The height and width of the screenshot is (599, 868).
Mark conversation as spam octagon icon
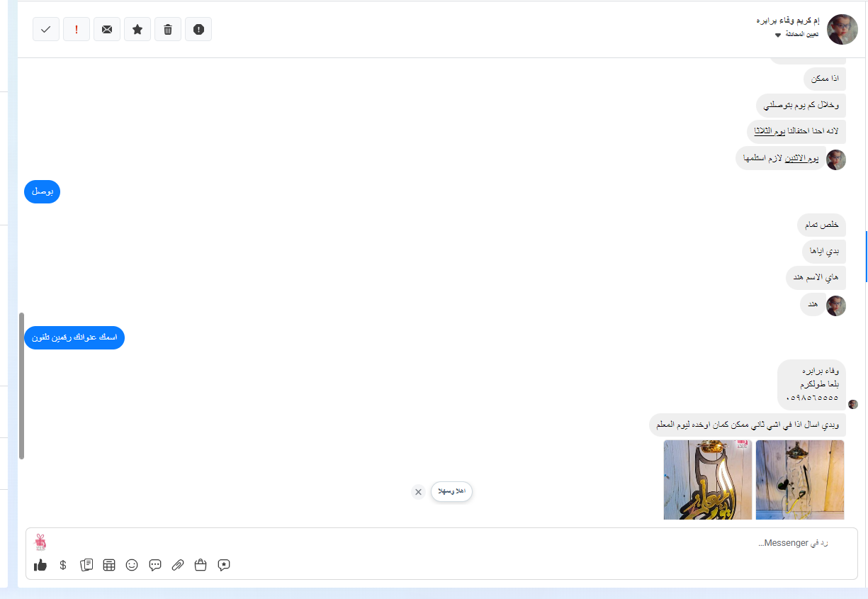[198, 29]
